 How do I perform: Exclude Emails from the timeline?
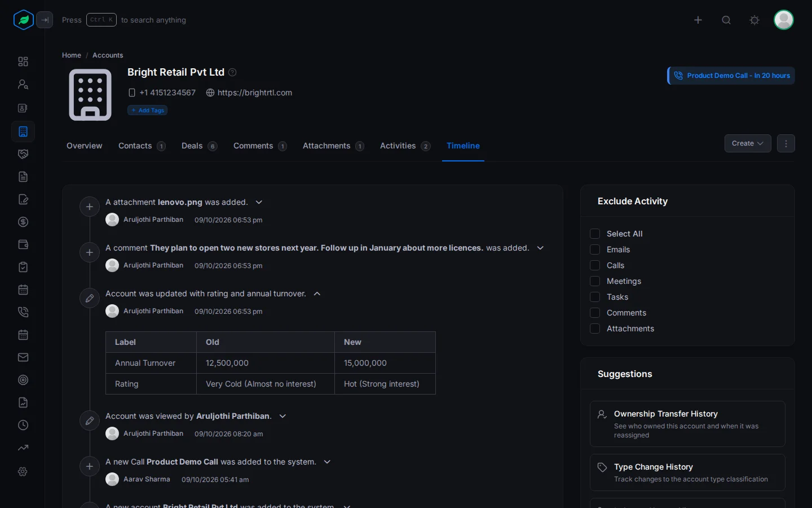click(595, 249)
